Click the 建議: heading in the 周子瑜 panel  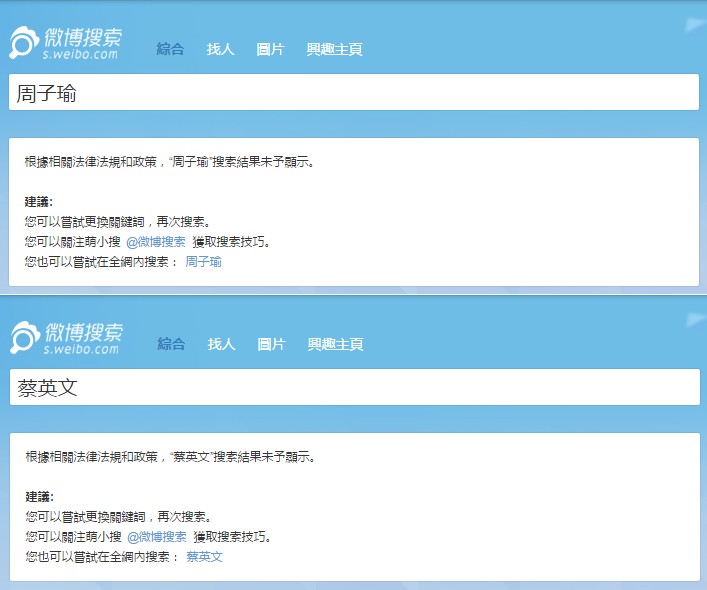pyautogui.click(x=39, y=201)
